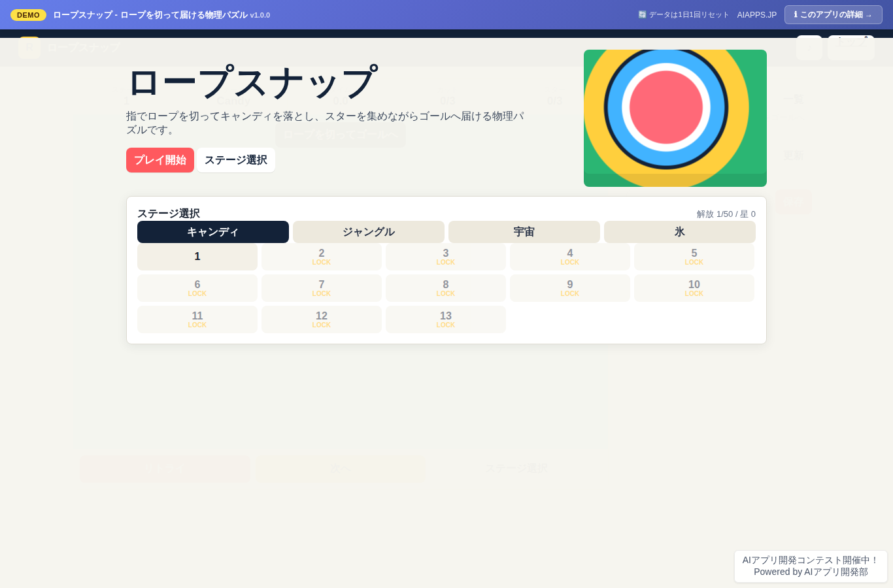
Task: Click the データは1日1回リセット notice
Action: pyautogui.click(x=684, y=14)
